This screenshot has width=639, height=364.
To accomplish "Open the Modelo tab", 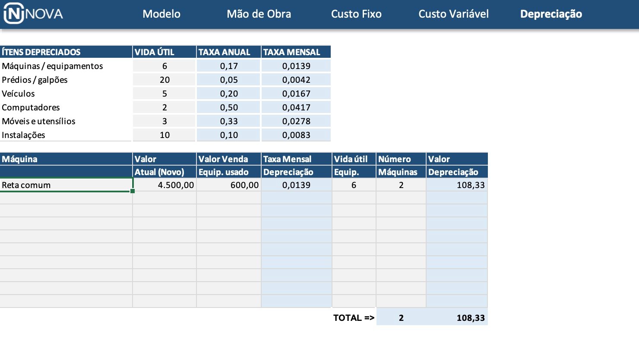I will [161, 14].
